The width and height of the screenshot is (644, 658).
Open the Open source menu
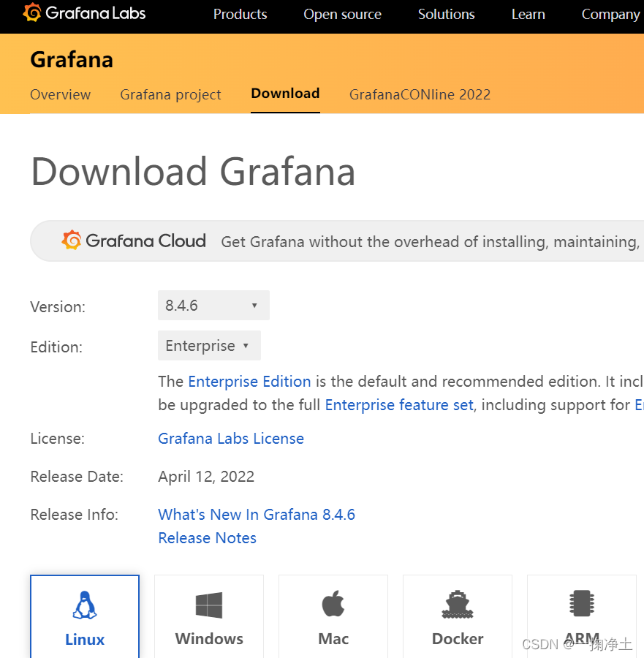pos(342,15)
